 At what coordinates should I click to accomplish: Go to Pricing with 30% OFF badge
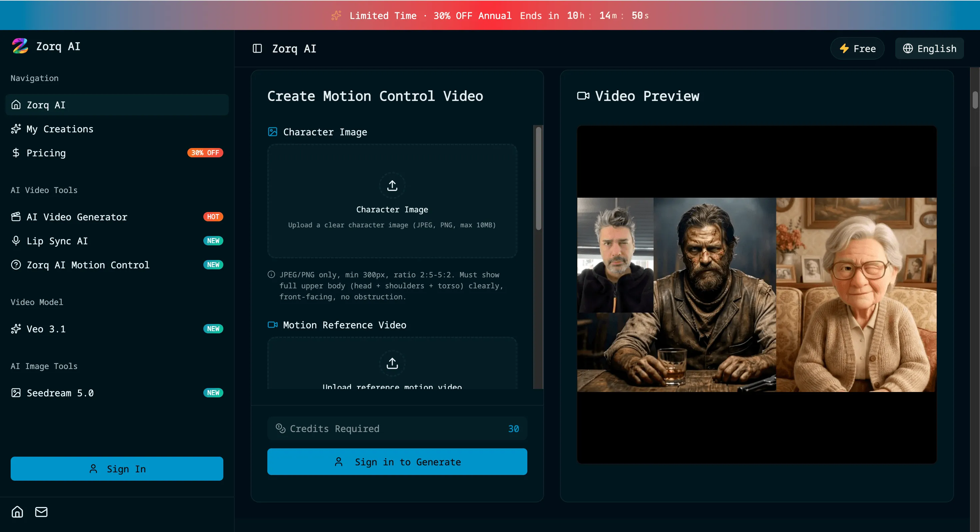coord(46,153)
